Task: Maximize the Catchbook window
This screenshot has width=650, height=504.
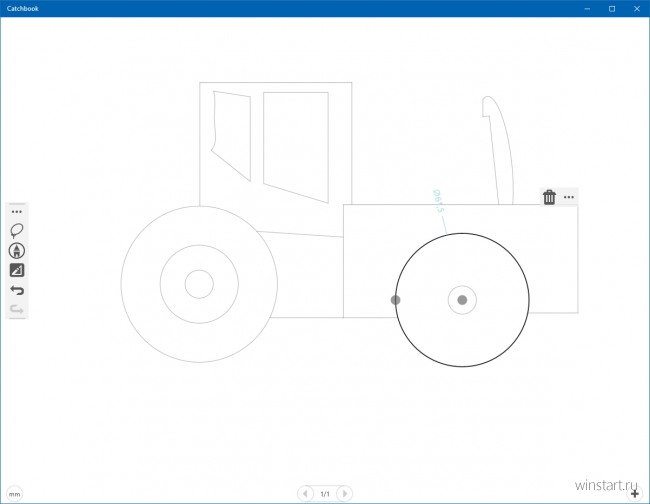Action: (x=612, y=9)
